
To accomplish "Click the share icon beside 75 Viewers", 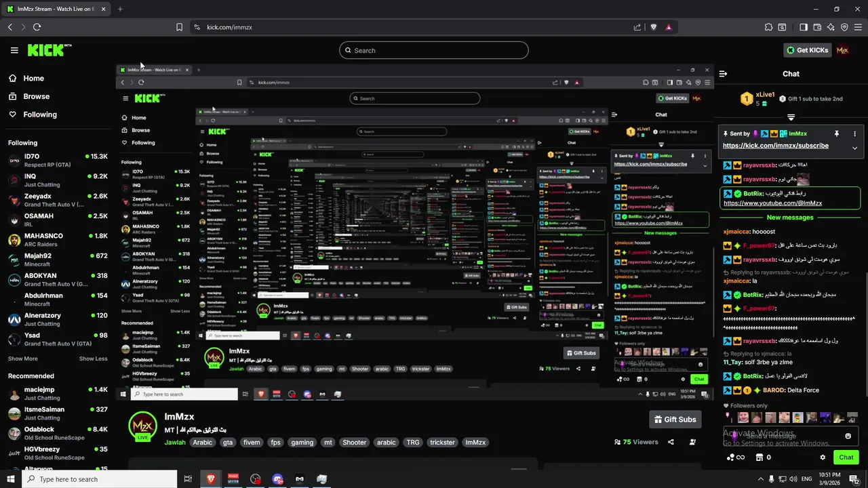I will 671,442.
